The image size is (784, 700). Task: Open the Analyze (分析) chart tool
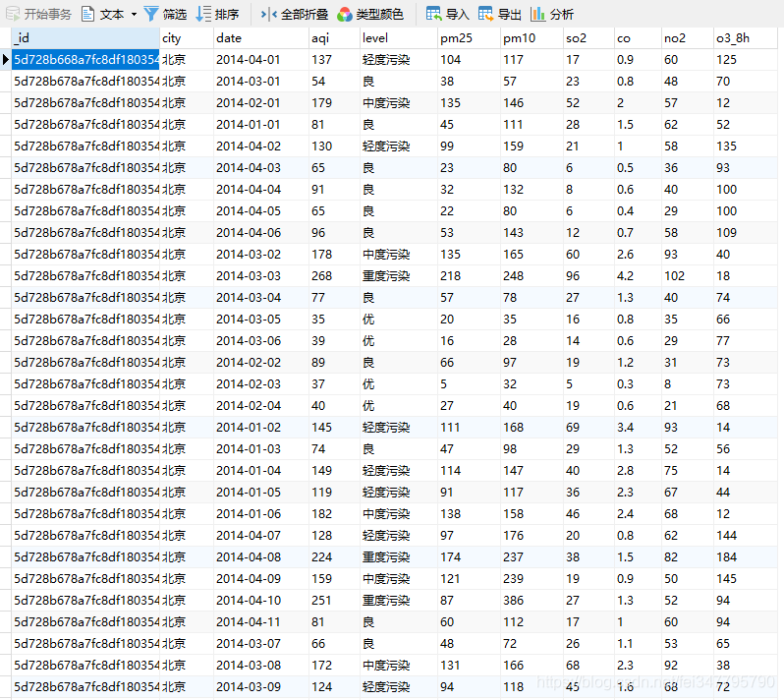(x=537, y=14)
